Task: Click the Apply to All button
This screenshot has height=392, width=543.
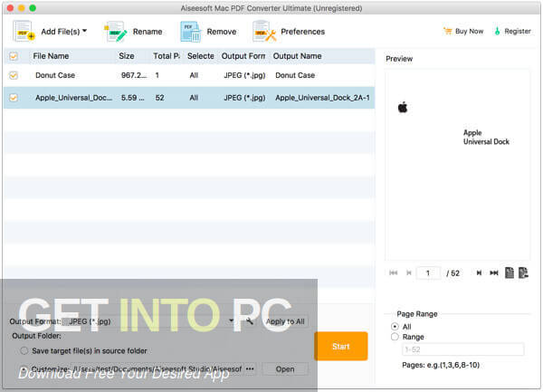Action: pos(285,321)
